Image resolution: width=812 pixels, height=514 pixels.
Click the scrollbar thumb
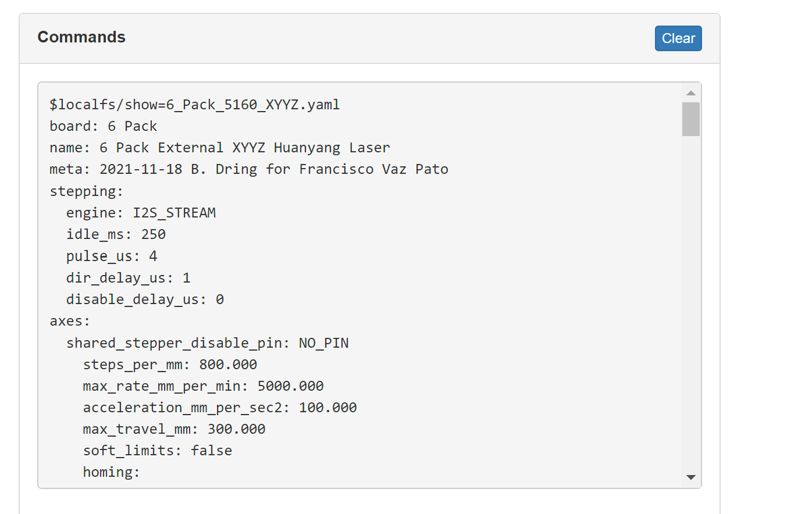click(691, 119)
